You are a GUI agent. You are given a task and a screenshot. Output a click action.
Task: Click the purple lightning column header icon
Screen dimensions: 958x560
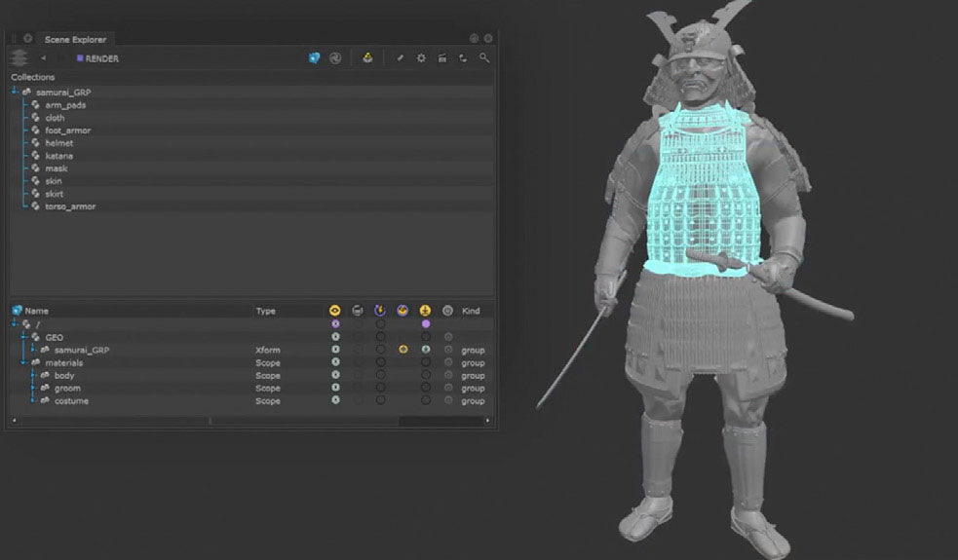[x=380, y=311]
